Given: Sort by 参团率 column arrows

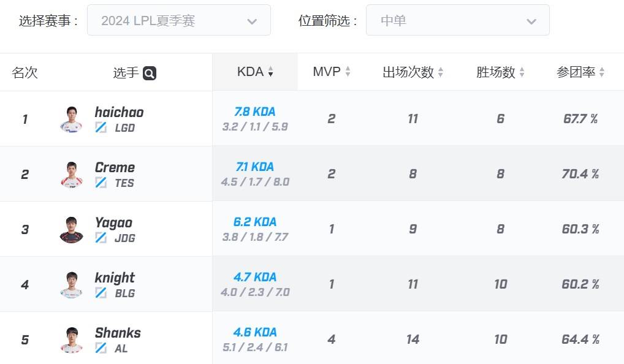Looking at the screenshot, I should (x=602, y=72).
